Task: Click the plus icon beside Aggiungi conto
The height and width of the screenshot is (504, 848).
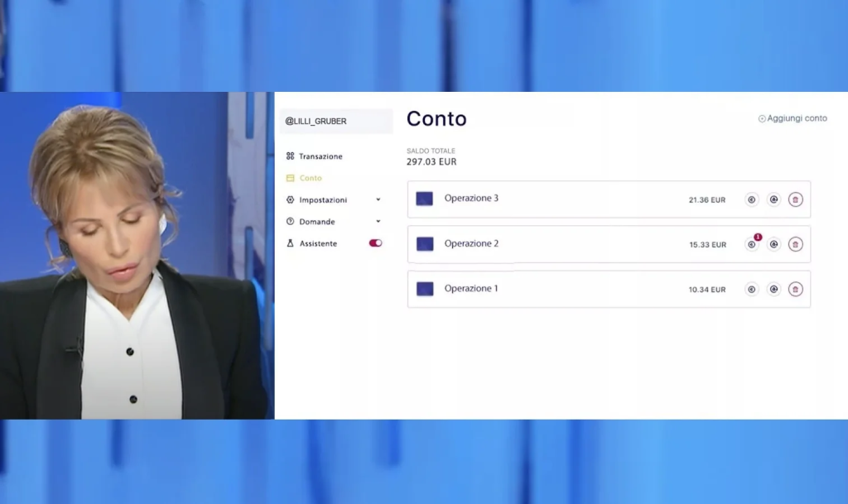Action: coord(762,119)
